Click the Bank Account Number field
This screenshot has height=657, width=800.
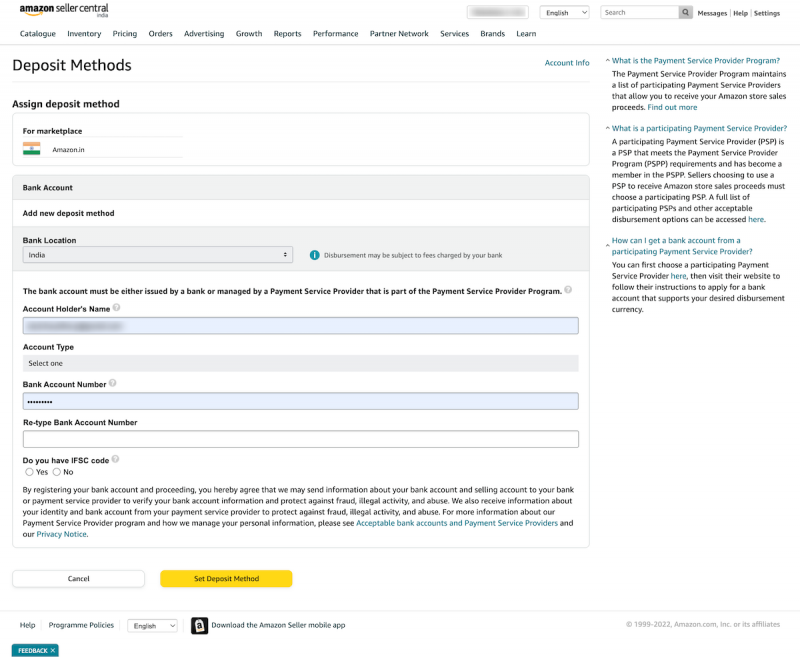pos(301,401)
